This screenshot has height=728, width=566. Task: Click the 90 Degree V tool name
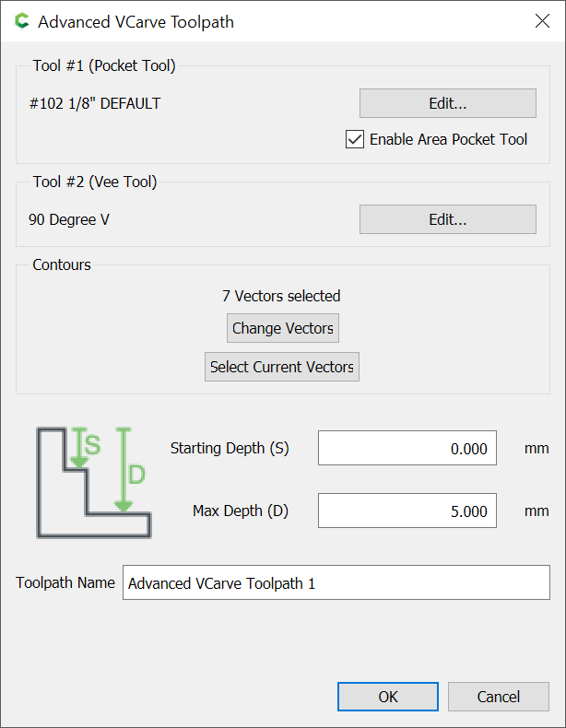tap(69, 219)
